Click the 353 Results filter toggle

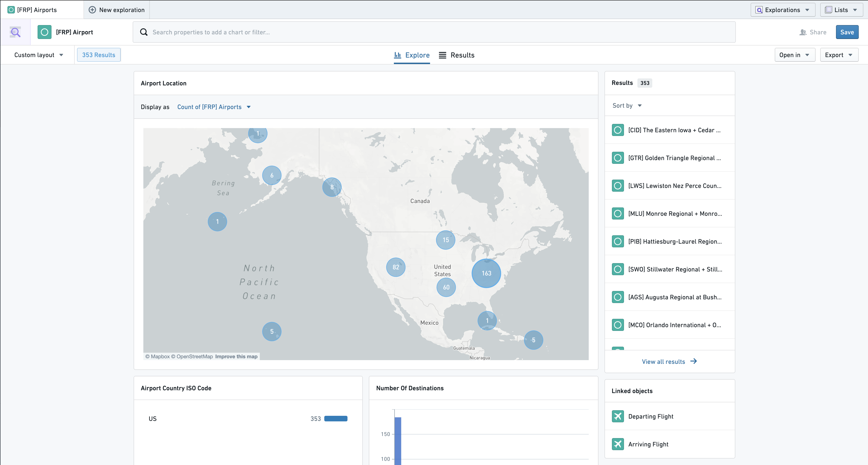click(x=98, y=55)
